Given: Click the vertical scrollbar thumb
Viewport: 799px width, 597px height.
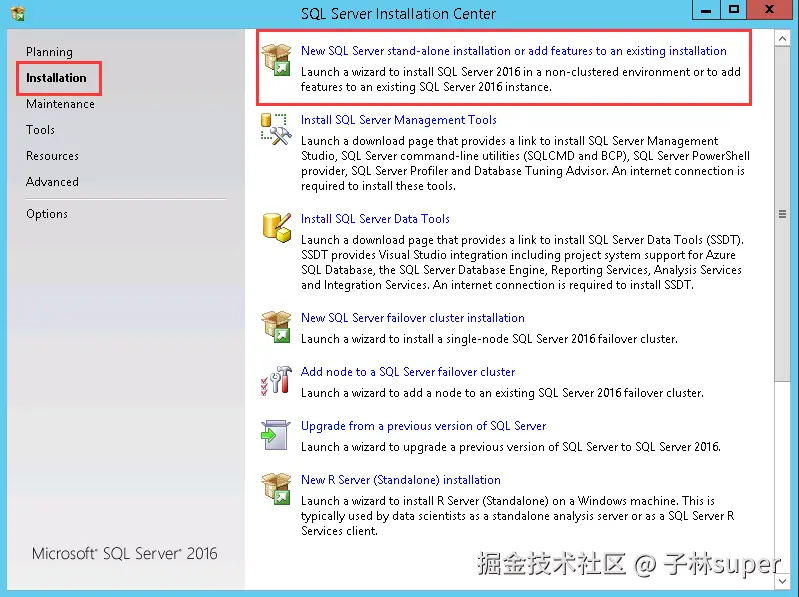Looking at the screenshot, I should (782, 213).
